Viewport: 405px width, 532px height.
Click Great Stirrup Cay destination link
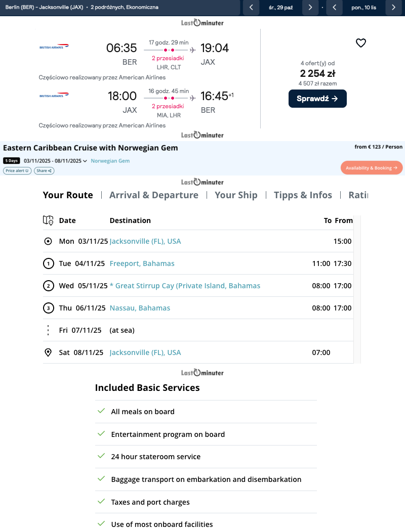pos(187,286)
